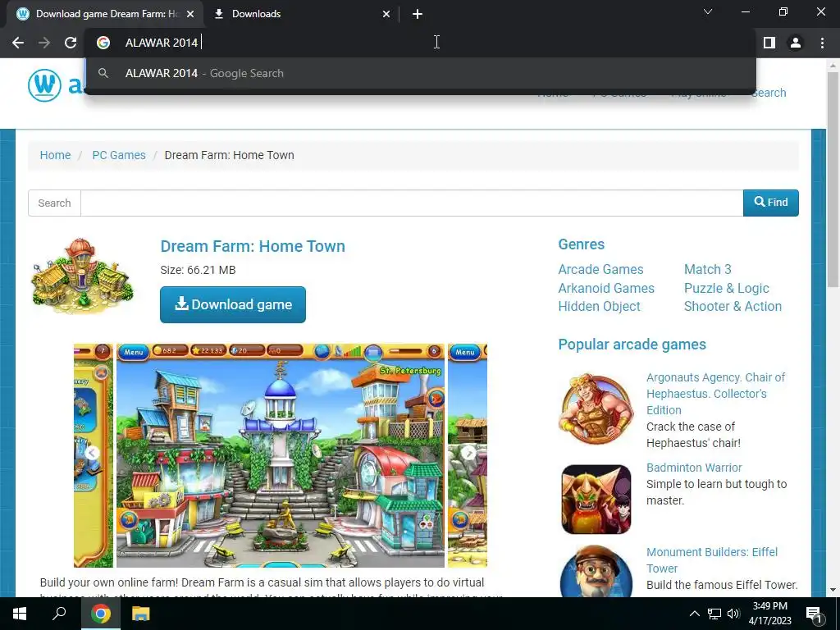Close the Dream Farm tab
Viewport: 840px width, 630px height.
(190, 14)
